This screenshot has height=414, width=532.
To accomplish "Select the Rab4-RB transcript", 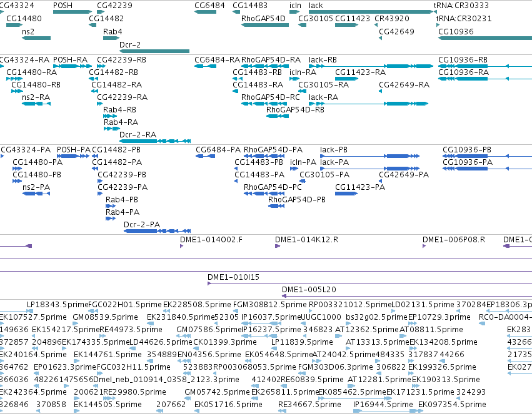I will [x=110, y=116].
